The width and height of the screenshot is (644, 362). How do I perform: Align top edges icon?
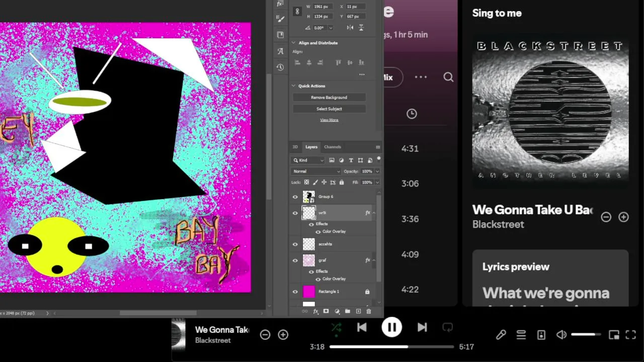(x=338, y=62)
